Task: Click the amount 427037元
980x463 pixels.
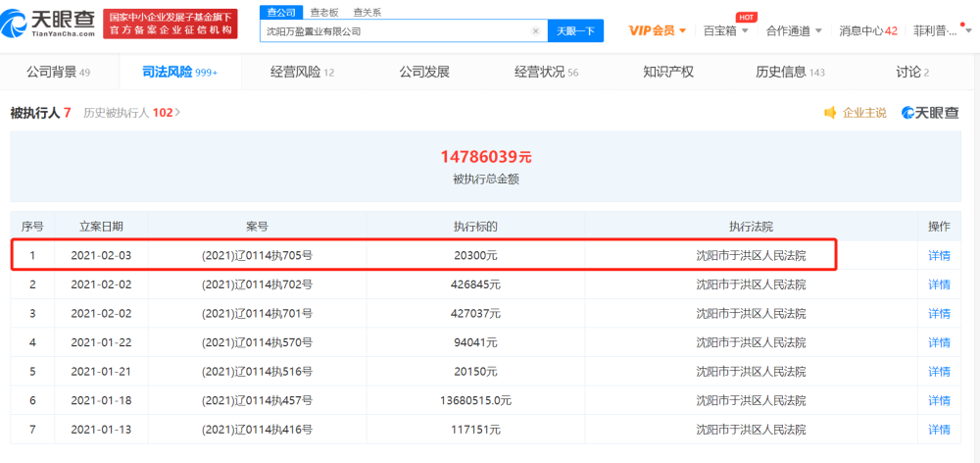Action: pyautogui.click(x=475, y=314)
